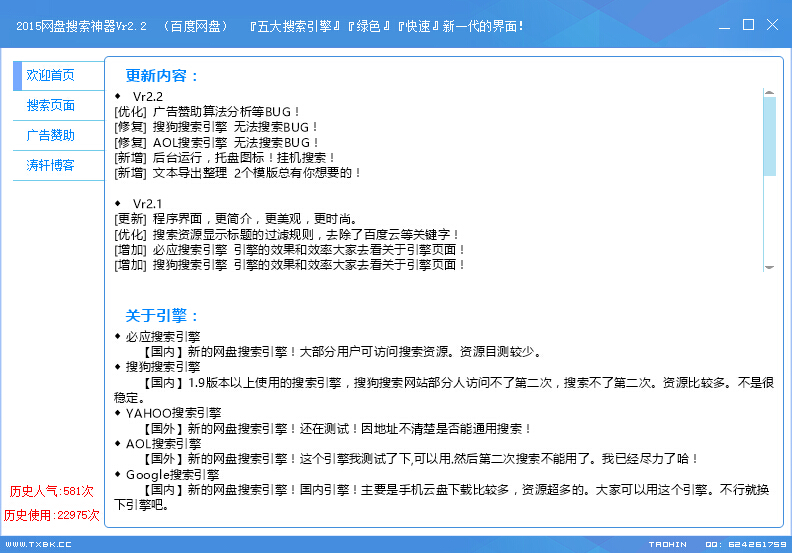Screen dimensions: 792x553
Task: Click the Google搜索引擎 bullet heading
Action: point(172,475)
